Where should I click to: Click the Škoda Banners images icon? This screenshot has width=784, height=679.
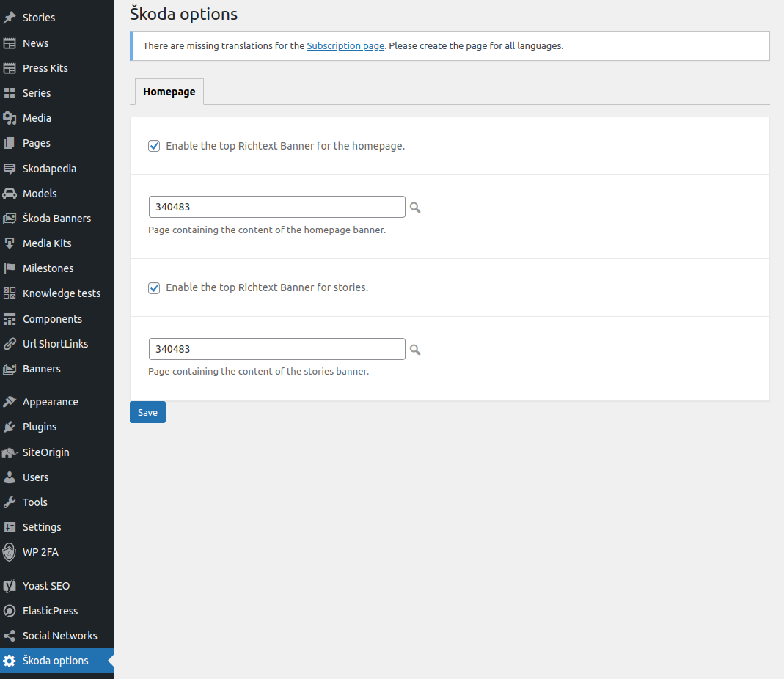pos(10,219)
